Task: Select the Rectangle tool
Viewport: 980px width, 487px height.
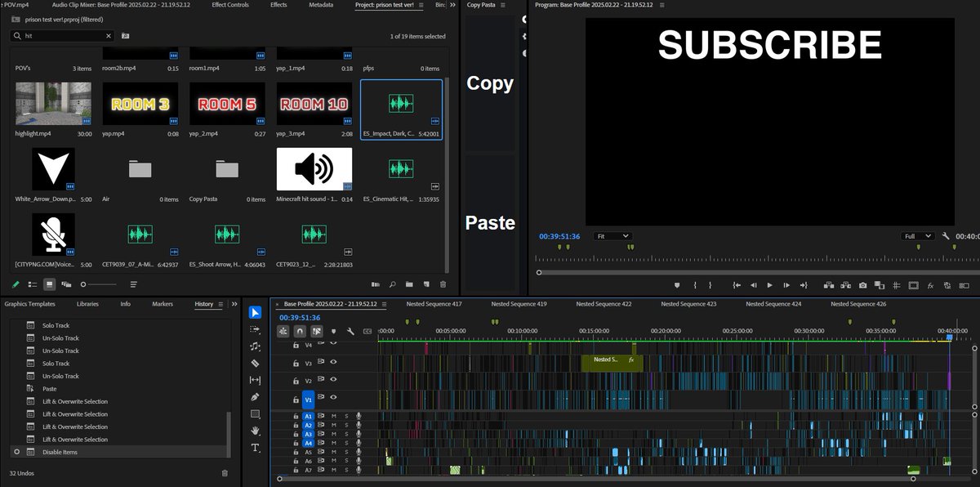Action: coord(256,413)
